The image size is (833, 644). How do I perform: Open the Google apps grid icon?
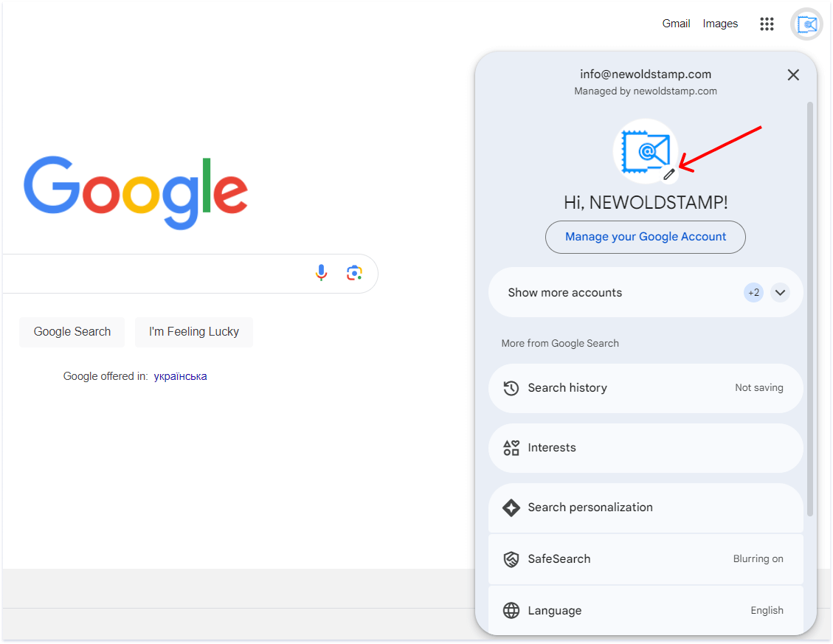767,24
